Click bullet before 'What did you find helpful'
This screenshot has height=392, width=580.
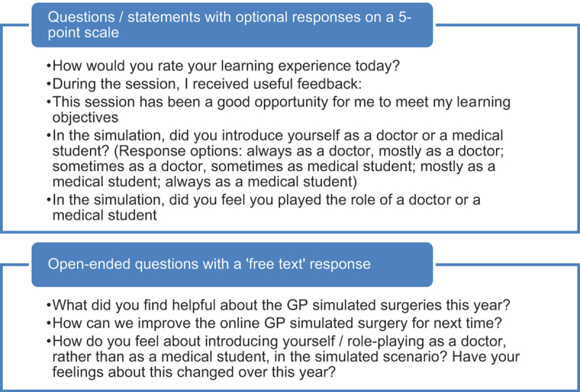click(49, 306)
